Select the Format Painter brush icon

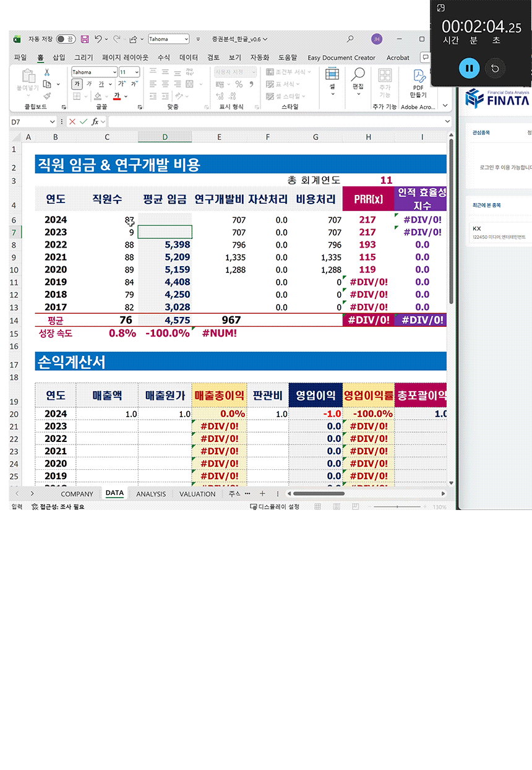pos(47,96)
